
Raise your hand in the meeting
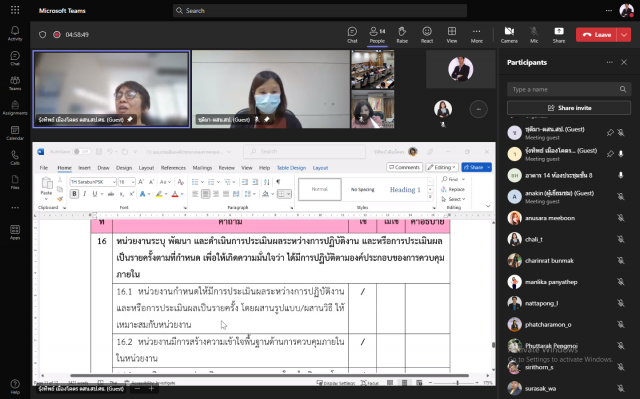(402, 35)
